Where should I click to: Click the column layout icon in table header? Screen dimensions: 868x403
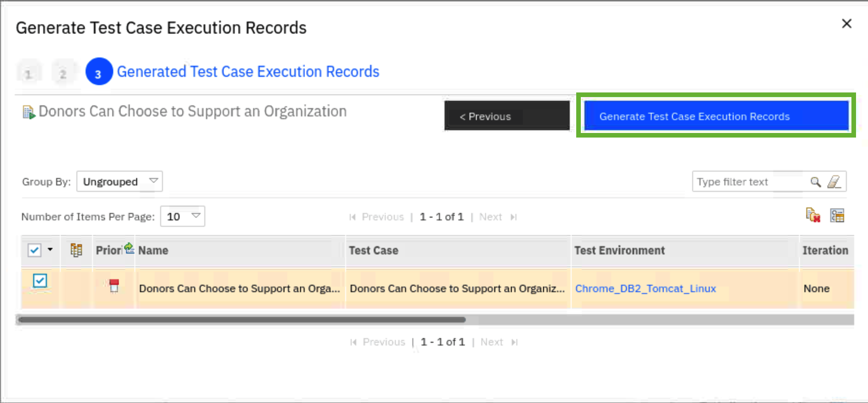tap(76, 250)
